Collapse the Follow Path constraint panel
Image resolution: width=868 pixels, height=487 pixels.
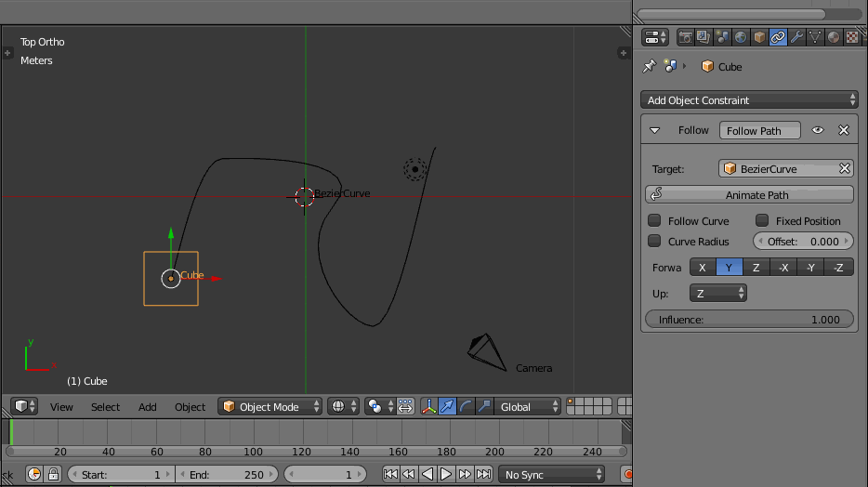click(654, 131)
